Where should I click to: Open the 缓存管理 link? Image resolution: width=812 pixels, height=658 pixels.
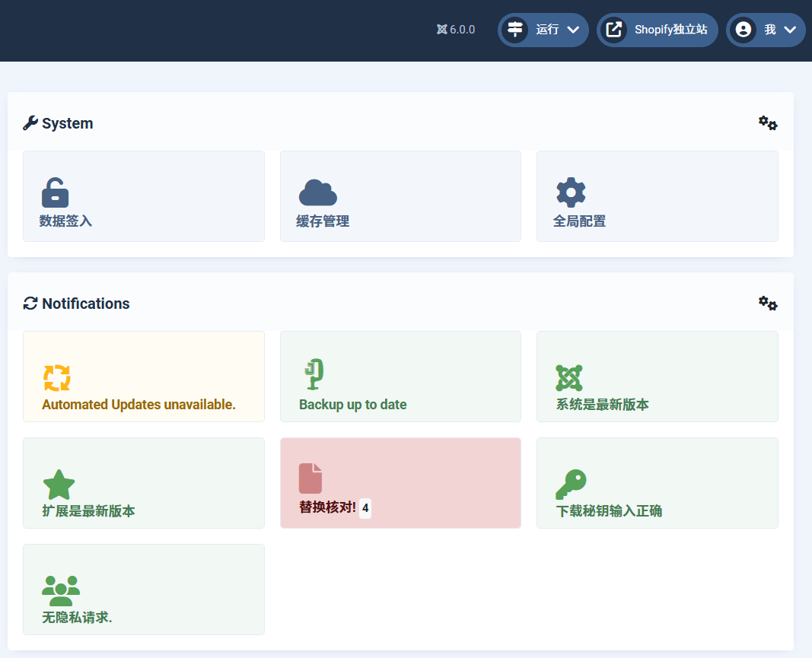(x=323, y=221)
